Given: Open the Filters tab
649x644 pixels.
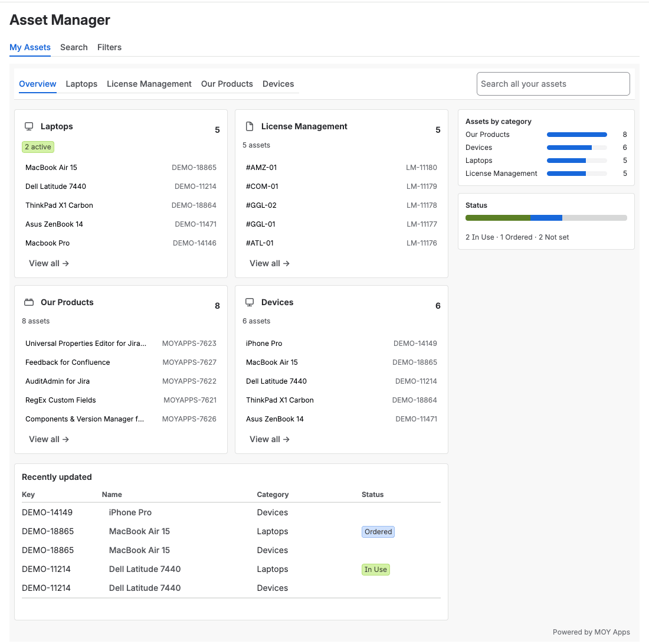Looking at the screenshot, I should click(109, 47).
